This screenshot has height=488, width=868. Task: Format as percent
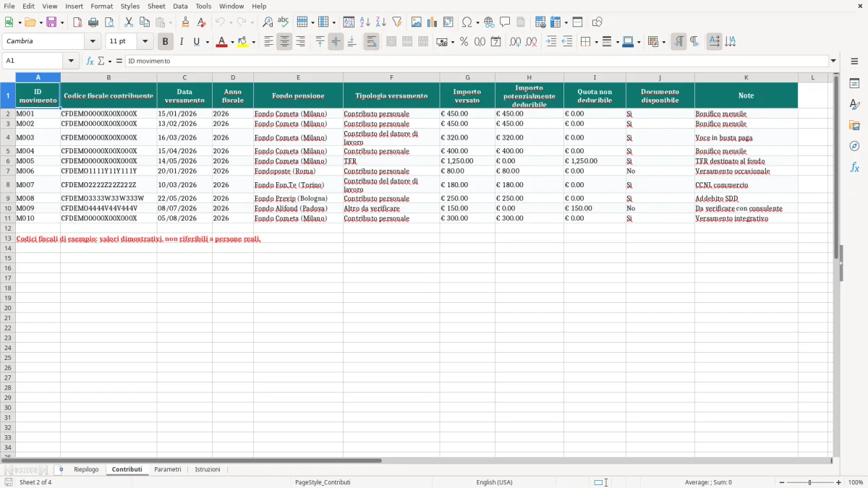464,42
